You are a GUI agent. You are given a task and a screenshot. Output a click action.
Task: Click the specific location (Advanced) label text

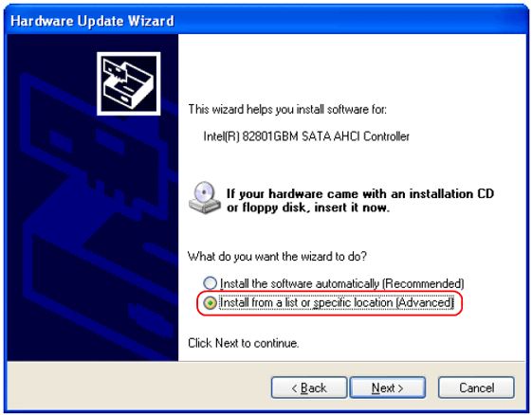click(x=383, y=302)
